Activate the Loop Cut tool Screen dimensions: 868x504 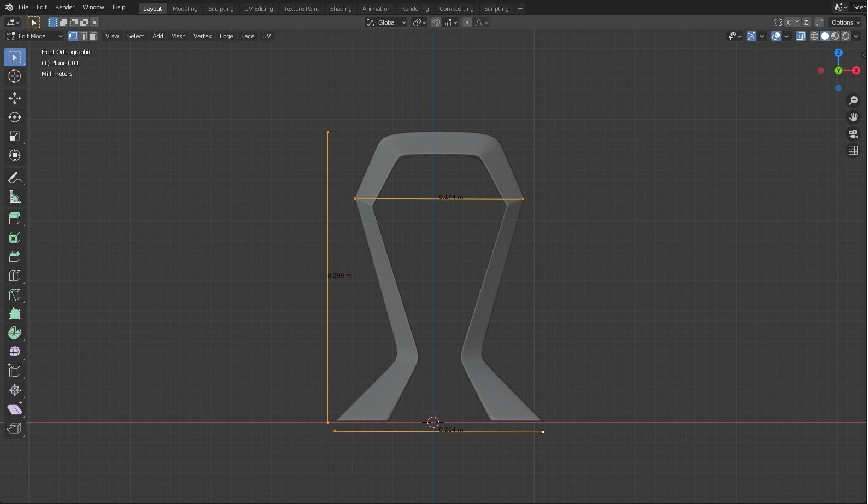(15, 276)
